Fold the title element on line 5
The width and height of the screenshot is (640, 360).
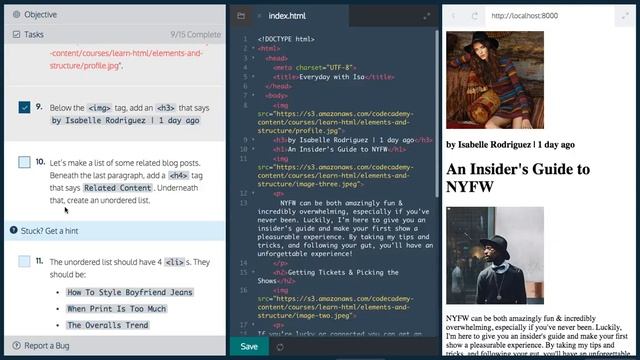(253, 76)
